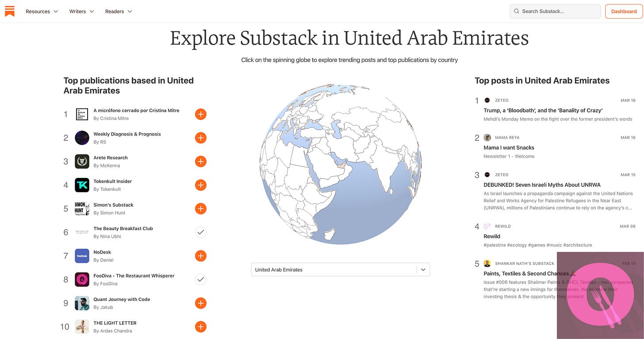Subscribe to Tokenkult Insider with plus button
The height and width of the screenshot is (339, 644).
click(201, 185)
